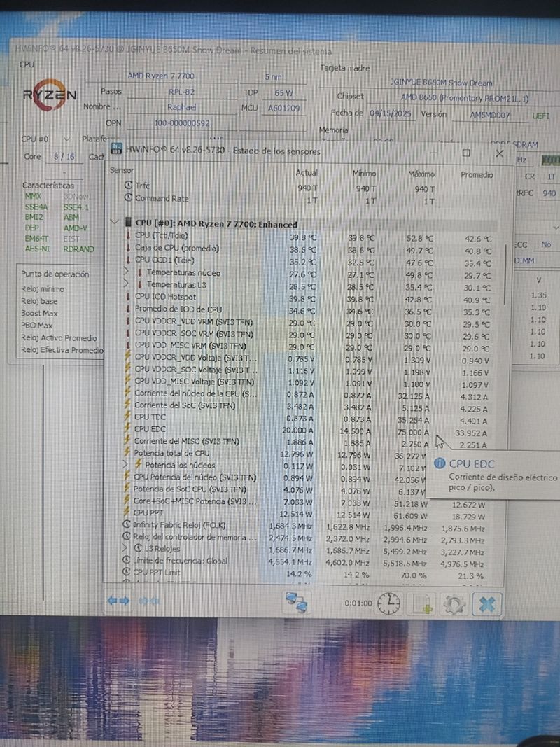Close sensors with the blue X button
Image resolution: width=560 pixels, height=747 pixels.
pos(487,604)
